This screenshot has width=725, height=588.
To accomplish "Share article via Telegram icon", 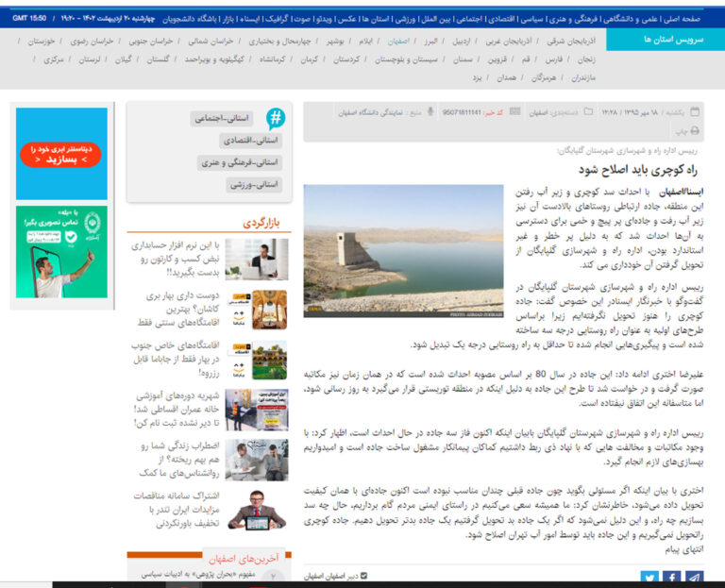I will tap(695, 578).
